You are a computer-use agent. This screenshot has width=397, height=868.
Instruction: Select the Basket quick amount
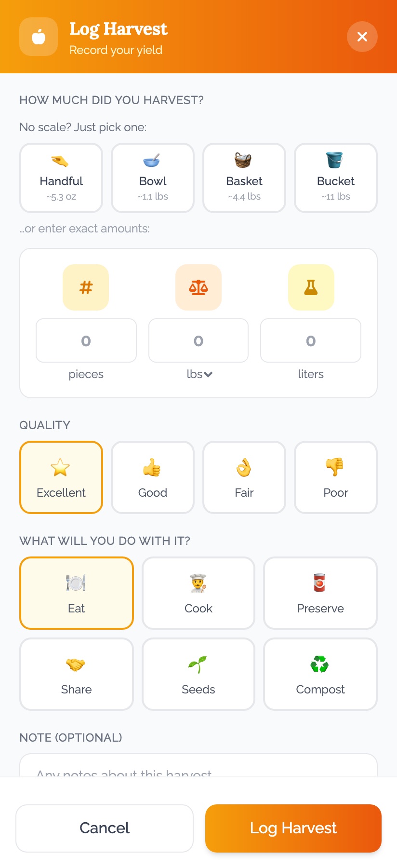click(x=244, y=178)
